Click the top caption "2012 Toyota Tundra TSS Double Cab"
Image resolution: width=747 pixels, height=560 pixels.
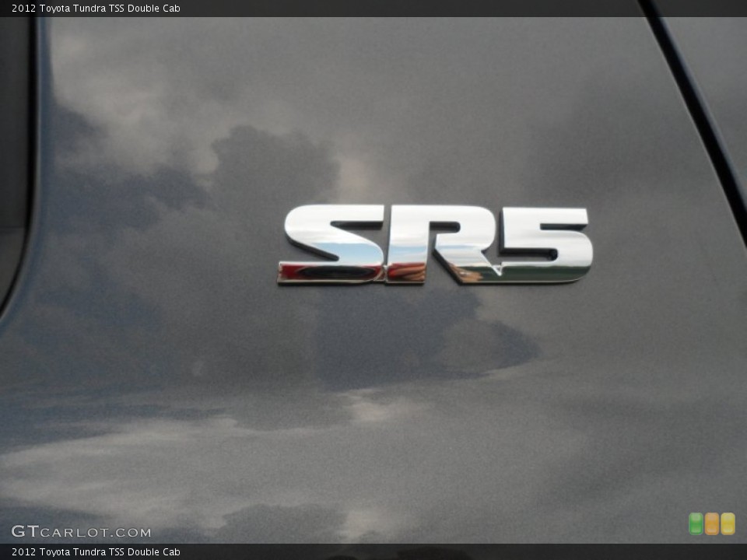point(96,8)
